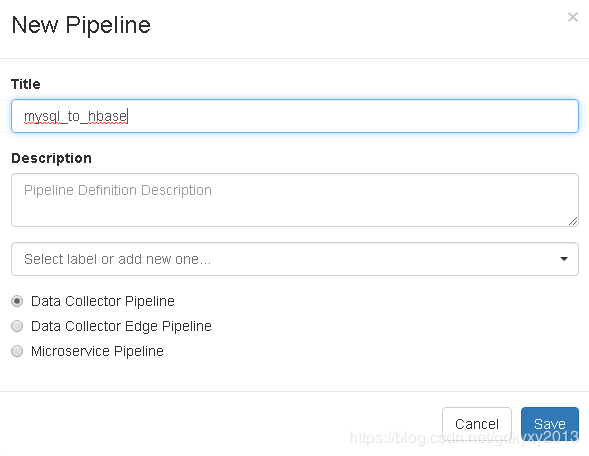The height and width of the screenshot is (456, 589).
Task: Choose the Data Collector Edge Pipeline radio button
Action: 17,326
